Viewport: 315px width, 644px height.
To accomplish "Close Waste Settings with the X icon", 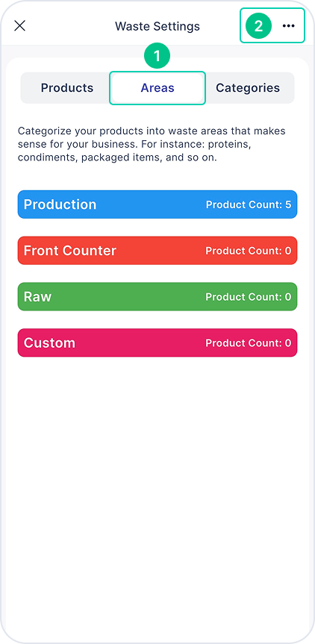I will [19, 26].
